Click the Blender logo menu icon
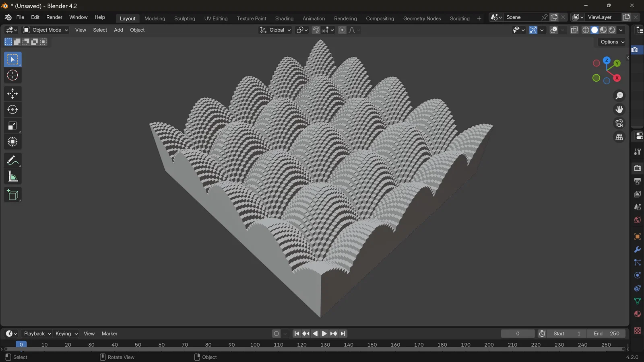644x362 pixels. coord(8,17)
